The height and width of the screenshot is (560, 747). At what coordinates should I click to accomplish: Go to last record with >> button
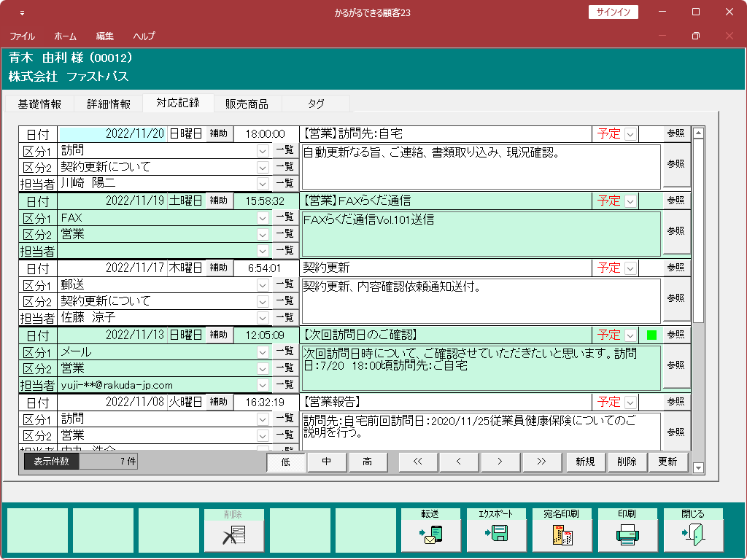[541, 462]
